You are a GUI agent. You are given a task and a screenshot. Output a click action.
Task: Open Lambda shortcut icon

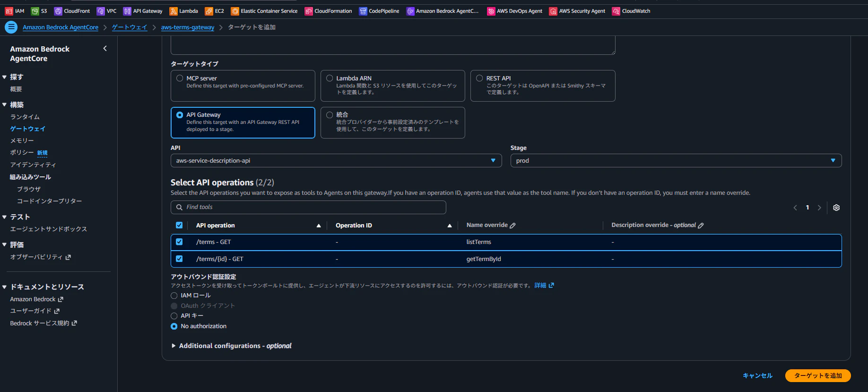174,11
